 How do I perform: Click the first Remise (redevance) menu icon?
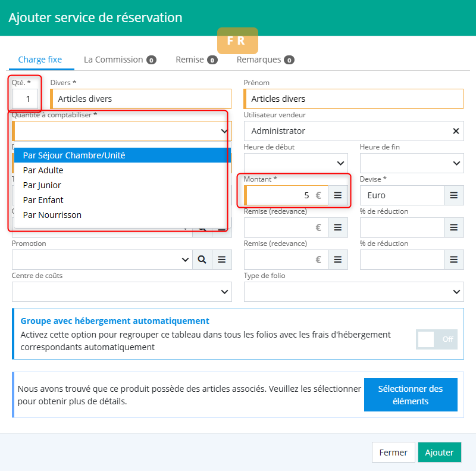pyautogui.click(x=337, y=227)
